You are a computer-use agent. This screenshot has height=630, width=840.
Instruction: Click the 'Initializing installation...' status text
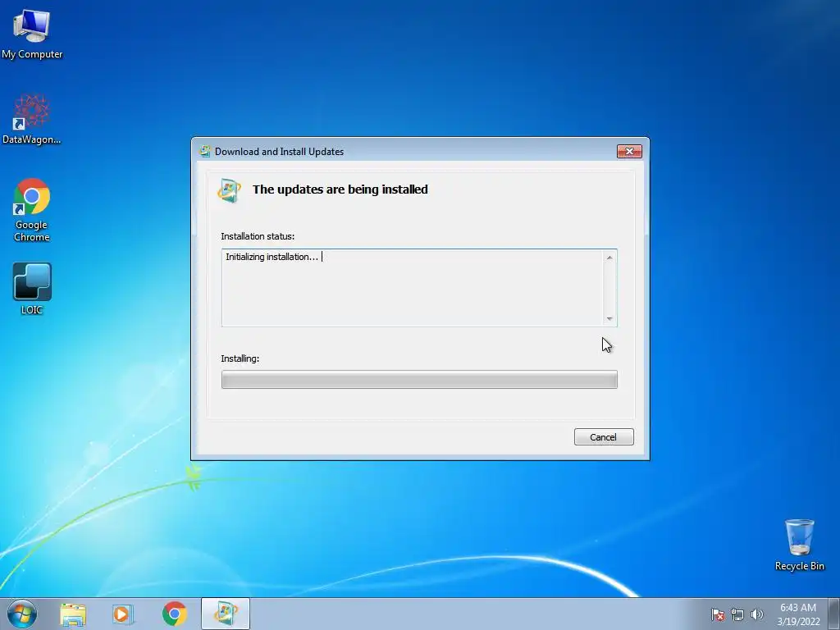[x=272, y=257]
